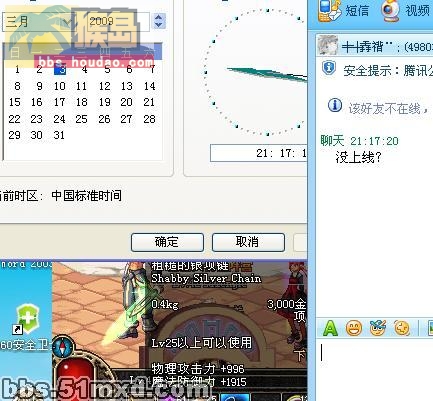The height and width of the screenshot is (401, 433).
Task: Select day 31 in the calendar
Action: point(59,135)
